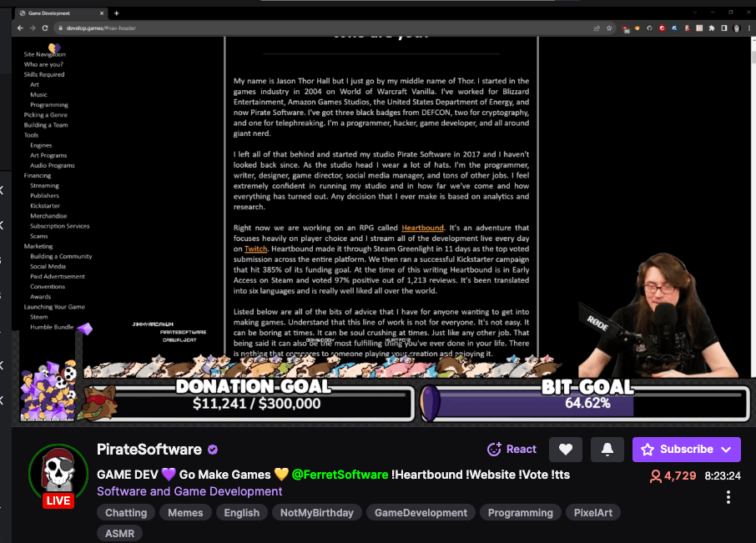
Task: Navigate to Skills Required in site navigation
Action: tap(44, 75)
